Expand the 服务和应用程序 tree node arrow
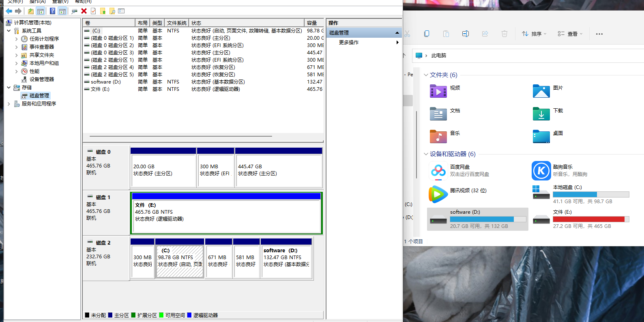This screenshot has width=644, height=322. click(x=9, y=104)
